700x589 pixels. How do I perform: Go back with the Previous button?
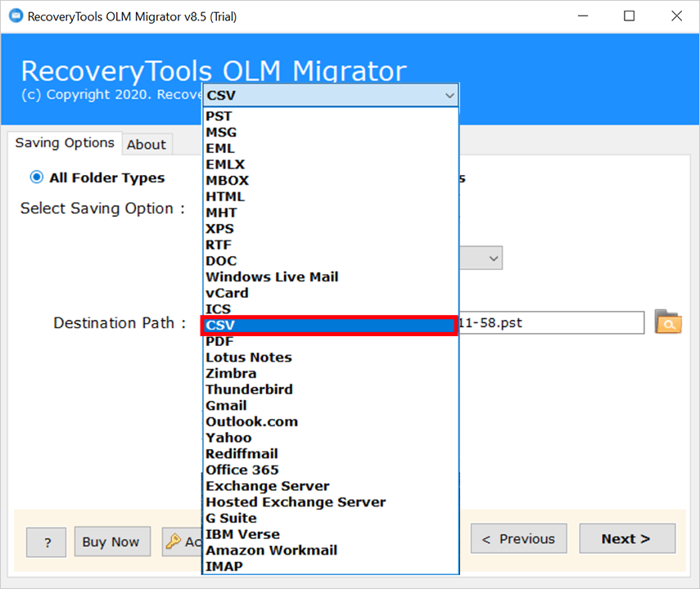pyautogui.click(x=519, y=538)
